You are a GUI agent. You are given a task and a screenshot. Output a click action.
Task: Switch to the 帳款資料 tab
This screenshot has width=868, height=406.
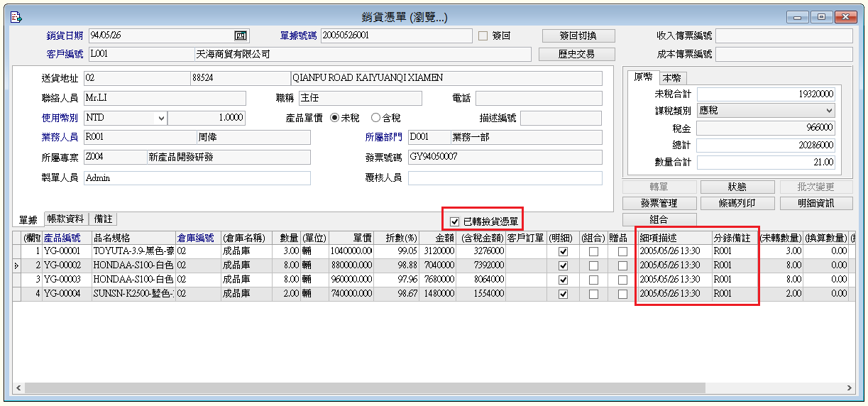(66, 219)
